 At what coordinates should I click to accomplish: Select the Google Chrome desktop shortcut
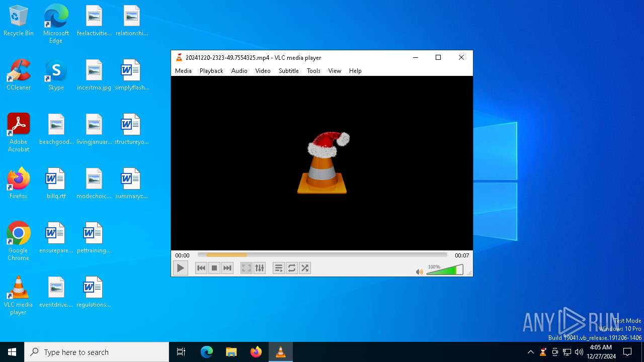click(x=19, y=241)
